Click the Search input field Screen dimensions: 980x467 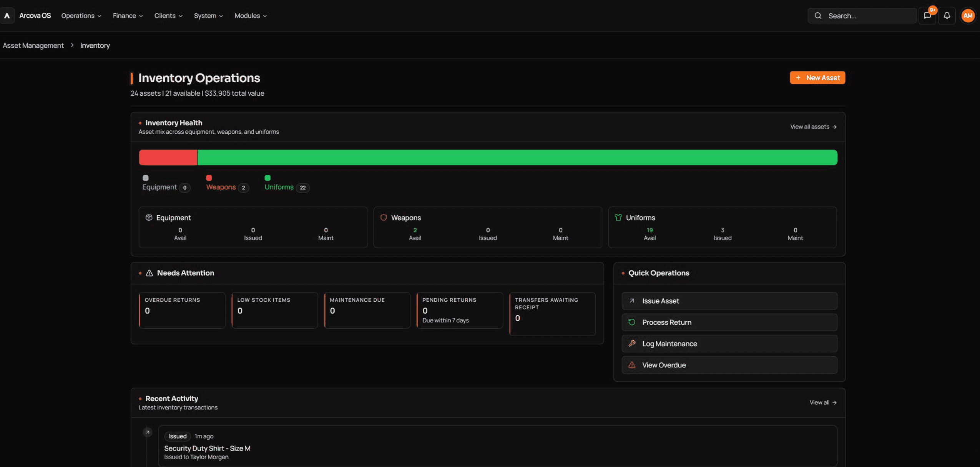coord(862,16)
